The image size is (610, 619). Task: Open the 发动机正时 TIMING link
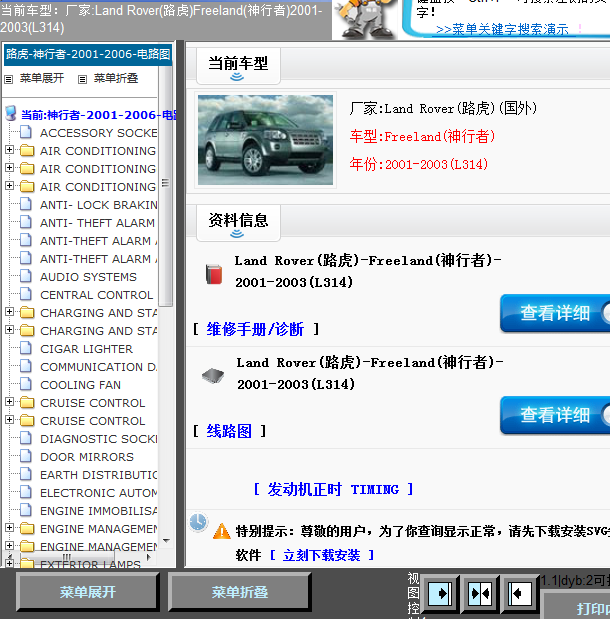coord(333,490)
